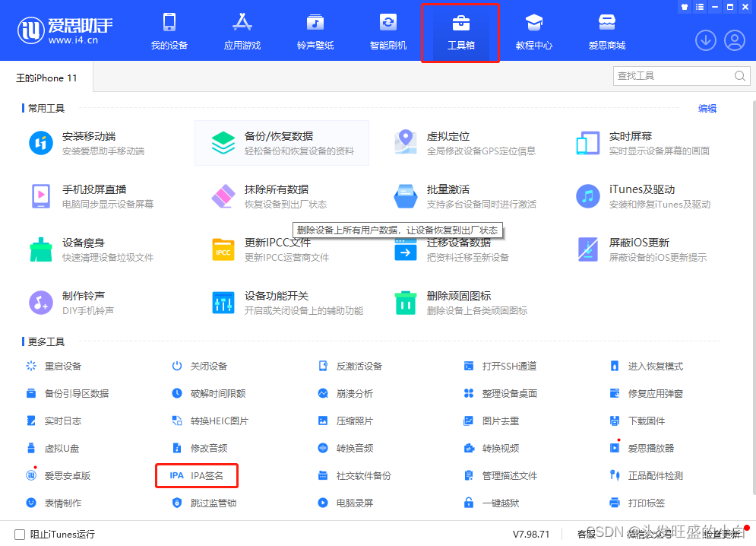Open 爱思播放器 tool

click(642, 448)
